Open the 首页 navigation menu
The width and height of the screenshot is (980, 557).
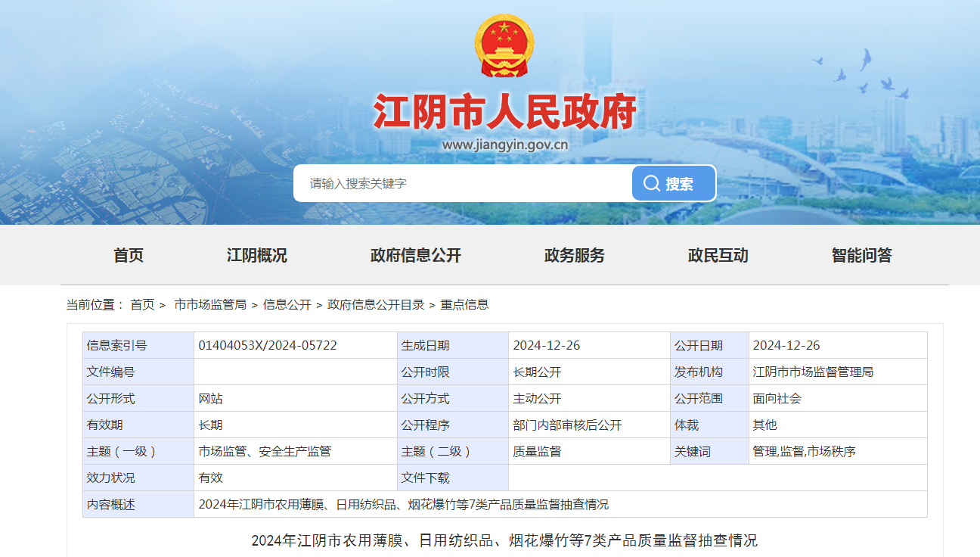tap(129, 255)
